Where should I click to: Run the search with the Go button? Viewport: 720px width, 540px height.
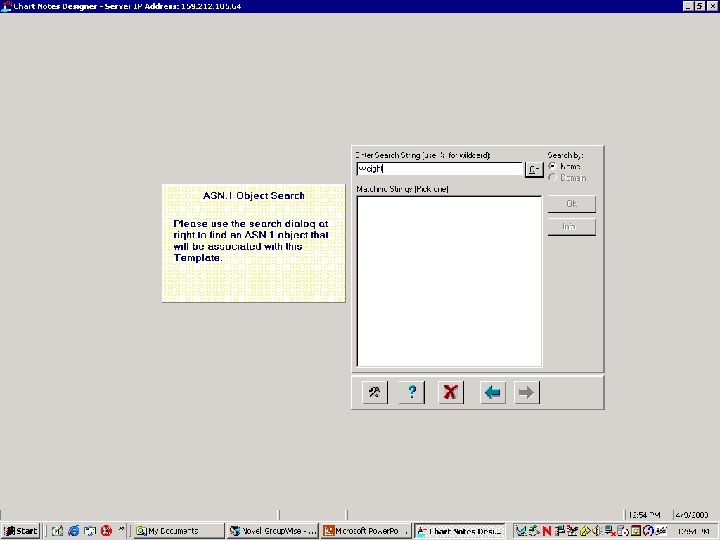tap(534, 169)
